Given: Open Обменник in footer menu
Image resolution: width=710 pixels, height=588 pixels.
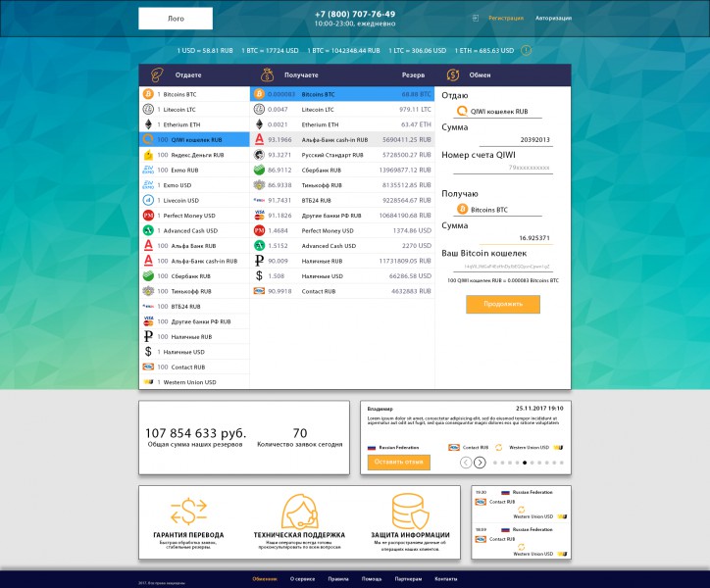Looking at the screenshot, I should coord(265,579).
